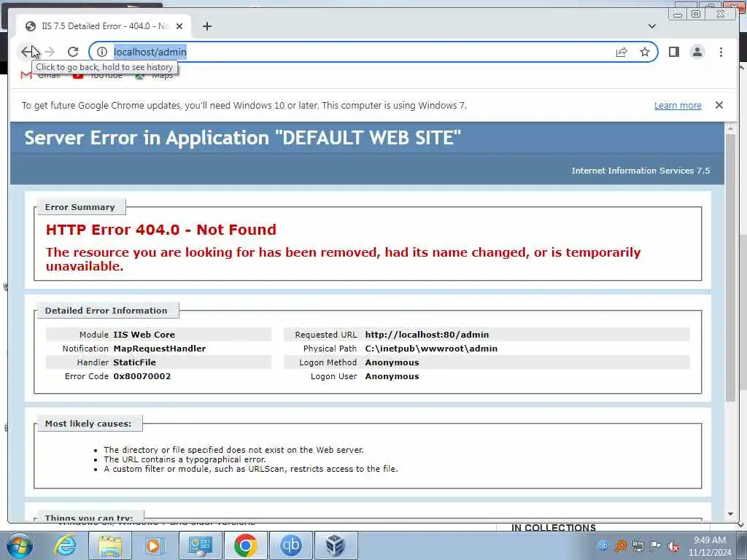747x560 pixels.
Task: Open the Maps bookmark
Action: click(154, 75)
